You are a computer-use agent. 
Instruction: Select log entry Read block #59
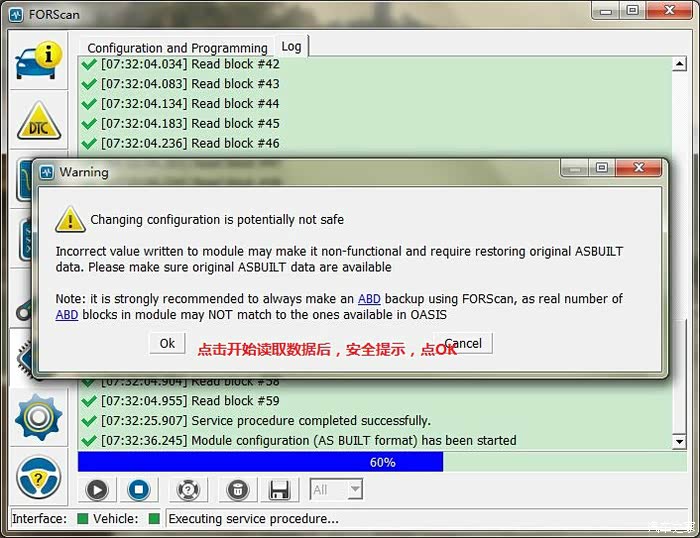[190, 401]
